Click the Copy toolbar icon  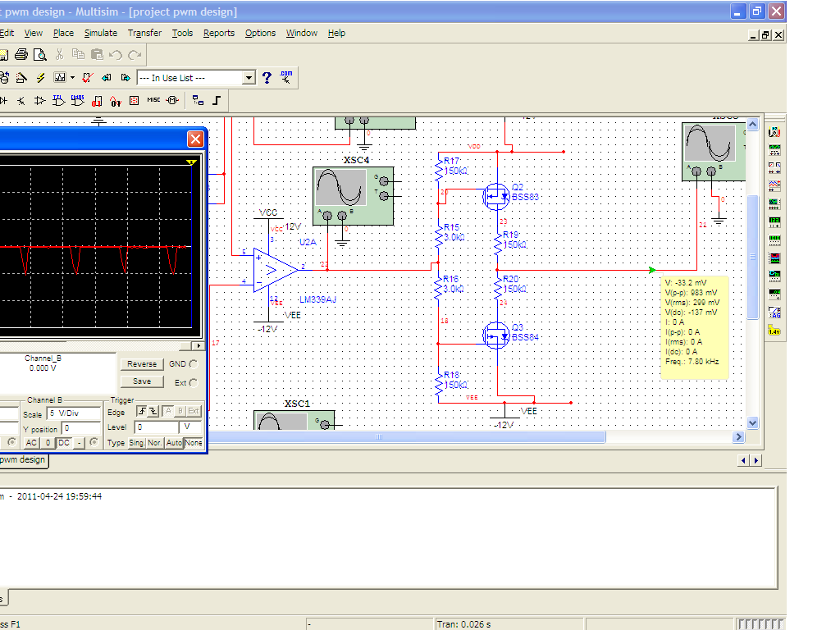point(78,55)
